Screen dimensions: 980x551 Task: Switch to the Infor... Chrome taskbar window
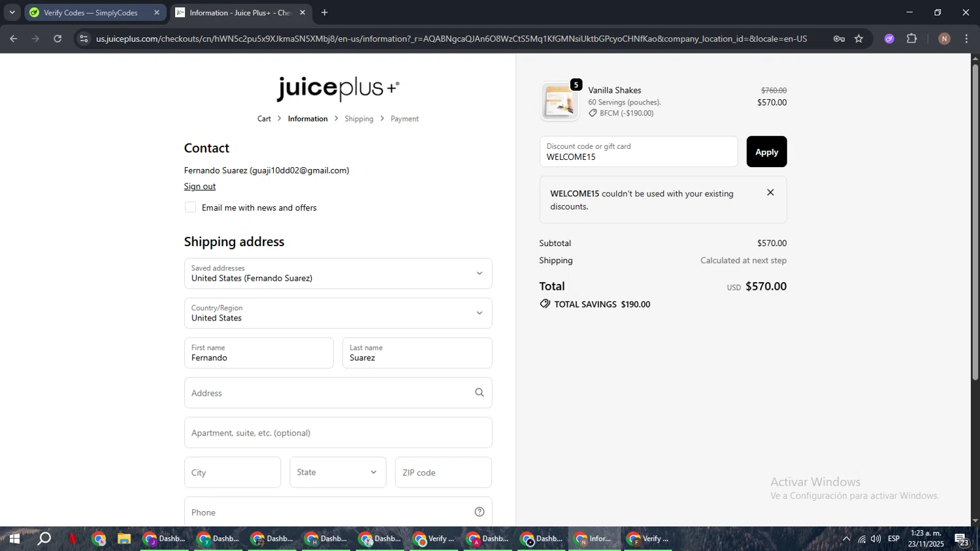click(594, 539)
